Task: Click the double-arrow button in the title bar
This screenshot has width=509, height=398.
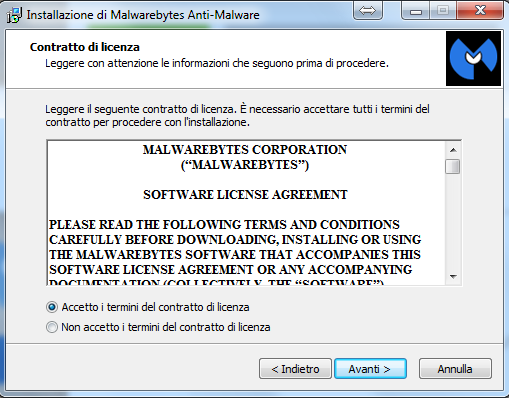Action: tap(367, 11)
